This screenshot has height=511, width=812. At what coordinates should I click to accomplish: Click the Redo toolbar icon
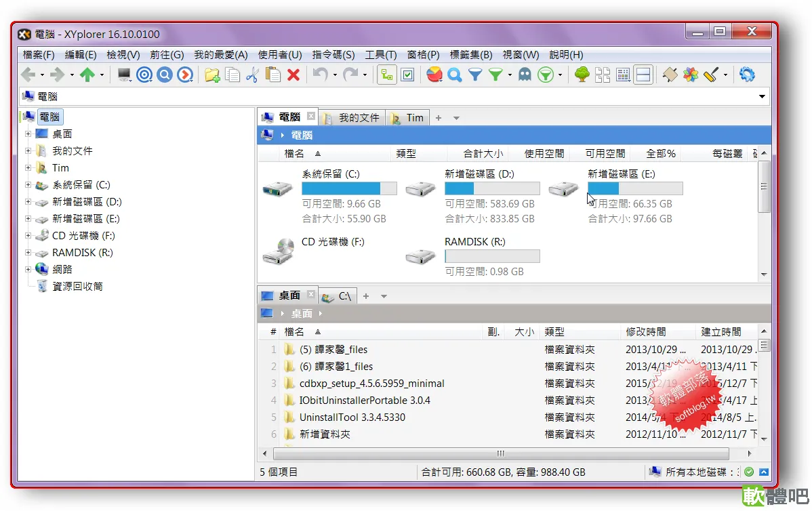pyautogui.click(x=350, y=75)
